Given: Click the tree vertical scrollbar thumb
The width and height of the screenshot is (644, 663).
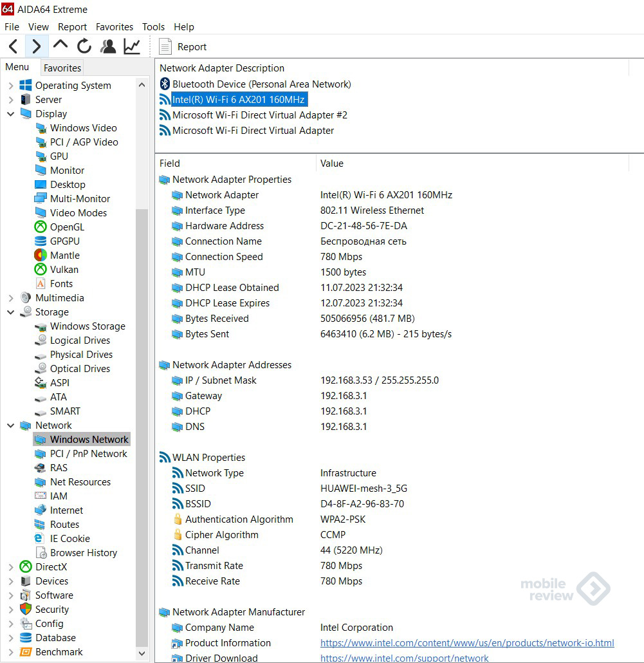Looking at the screenshot, I should (x=142, y=427).
